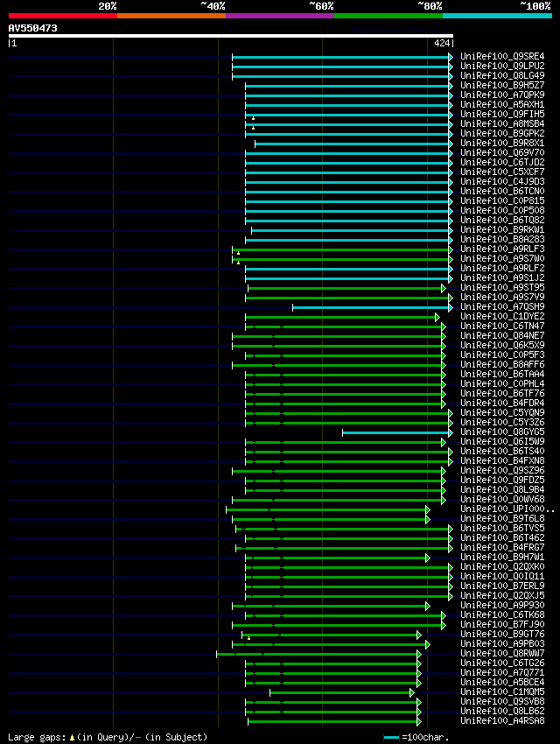Viewport: 560px width, 744px height.
Task: Select UniRef100_B9RKW1 in the list
Action: click(x=502, y=229)
